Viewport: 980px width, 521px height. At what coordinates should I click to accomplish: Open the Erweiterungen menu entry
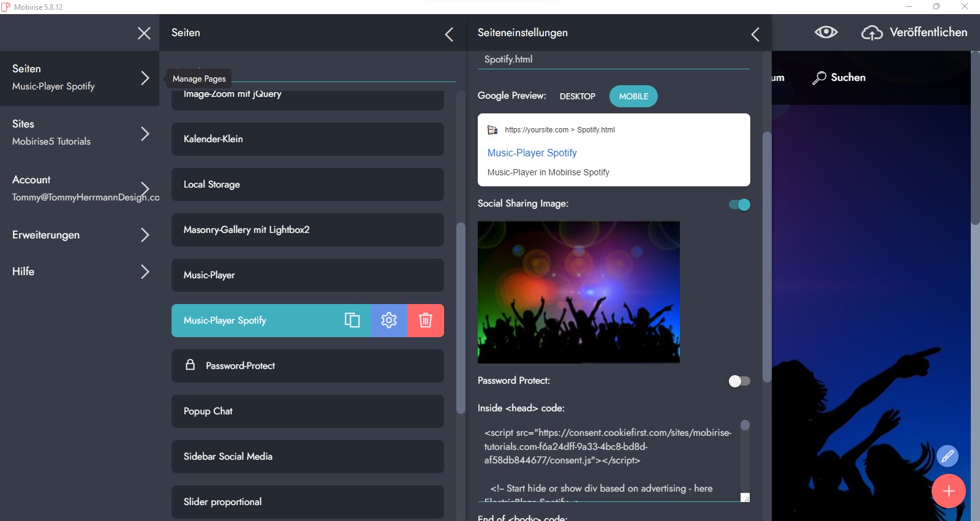[80, 235]
